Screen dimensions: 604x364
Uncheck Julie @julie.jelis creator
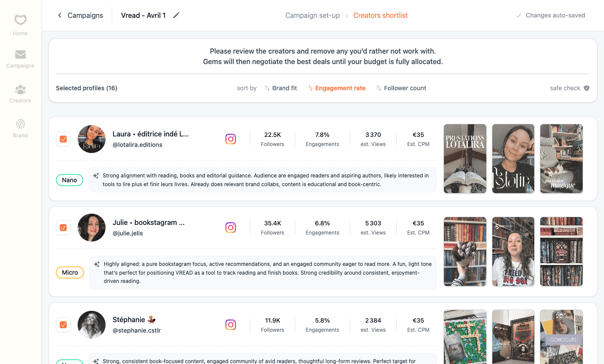click(x=63, y=228)
